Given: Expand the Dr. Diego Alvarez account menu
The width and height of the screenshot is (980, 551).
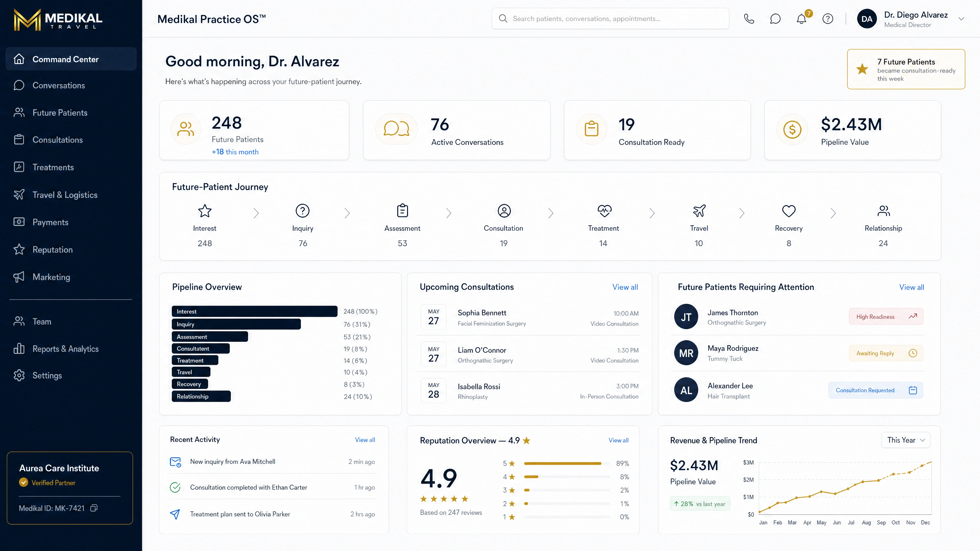Looking at the screenshot, I should 961,19.
